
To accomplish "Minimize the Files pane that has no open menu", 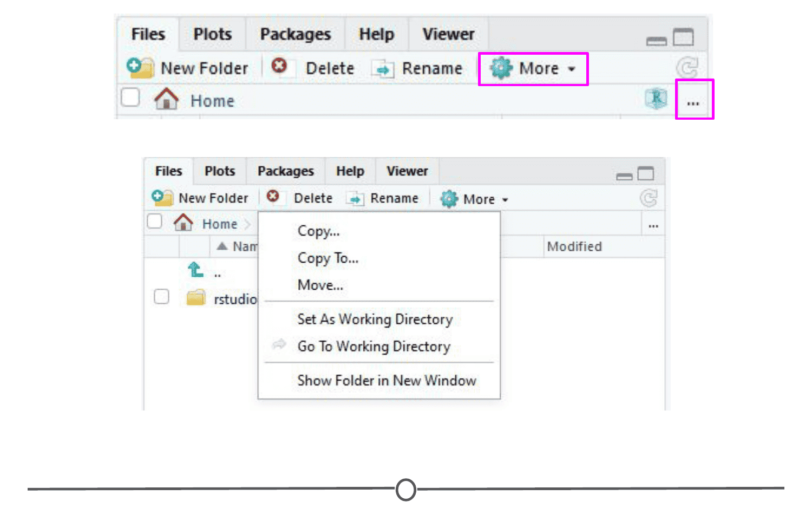I will pyautogui.click(x=657, y=41).
